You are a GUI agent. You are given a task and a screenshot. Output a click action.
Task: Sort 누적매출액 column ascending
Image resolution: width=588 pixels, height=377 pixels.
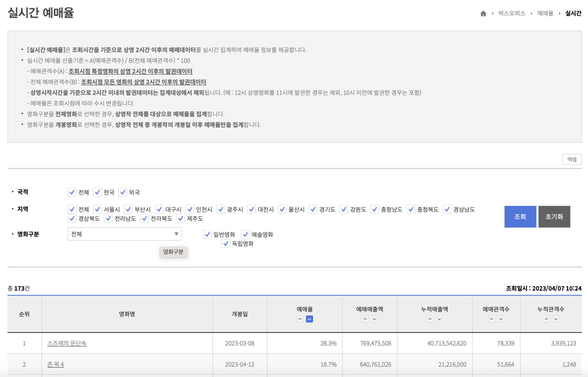coord(430,319)
